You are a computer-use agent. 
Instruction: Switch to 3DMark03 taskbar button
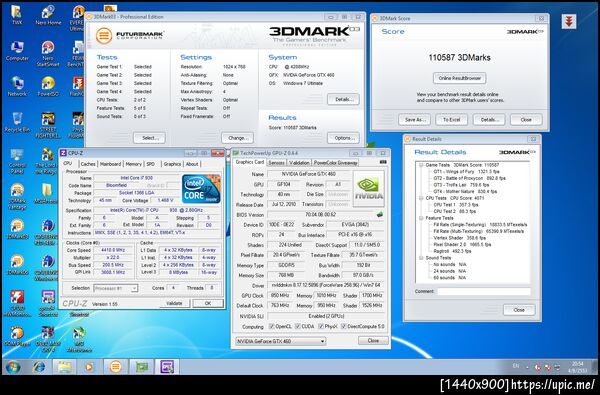tap(115, 367)
